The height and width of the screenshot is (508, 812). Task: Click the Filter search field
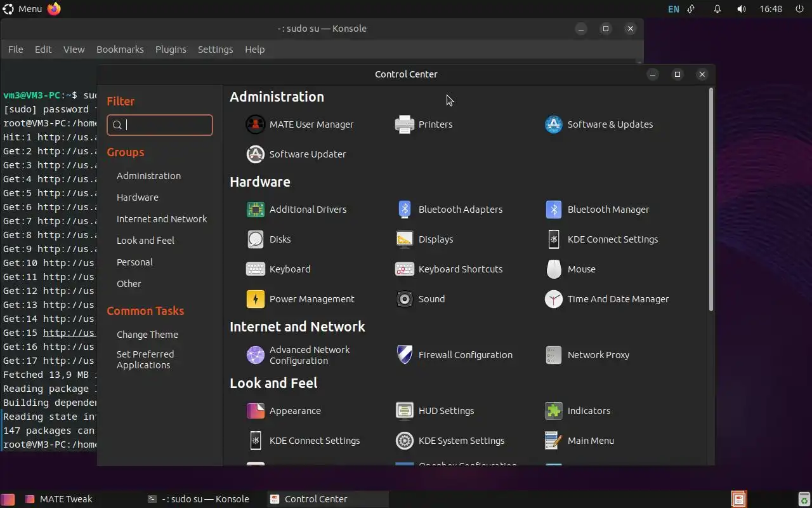(160, 125)
